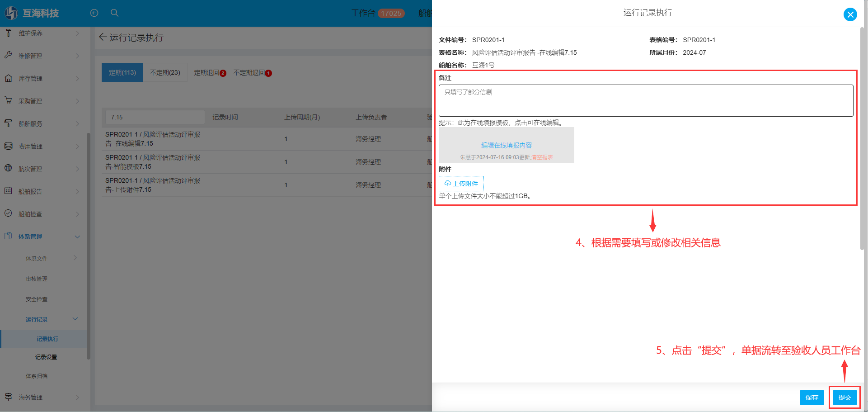This screenshot has height=412, width=868.
Task: Open 编辑在线填报内容 link
Action: (507, 145)
